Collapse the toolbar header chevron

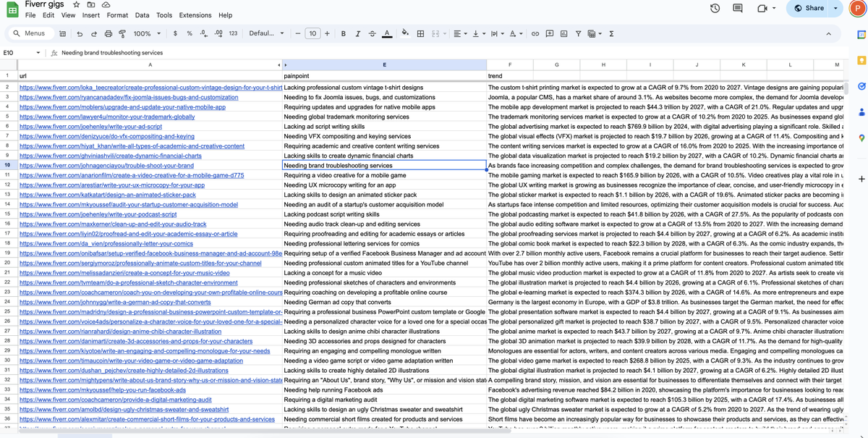pos(828,33)
